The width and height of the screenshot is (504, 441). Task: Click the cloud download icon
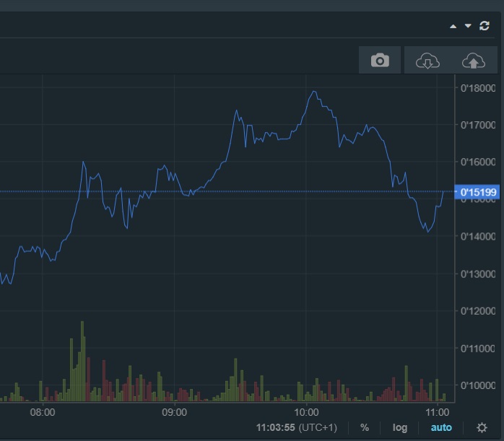point(427,61)
